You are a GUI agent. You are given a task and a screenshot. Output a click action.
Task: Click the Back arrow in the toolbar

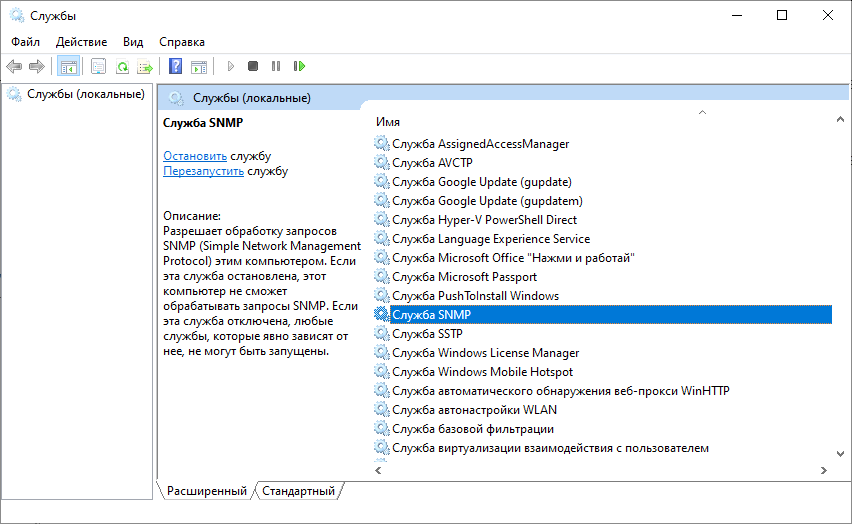tap(14, 67)
